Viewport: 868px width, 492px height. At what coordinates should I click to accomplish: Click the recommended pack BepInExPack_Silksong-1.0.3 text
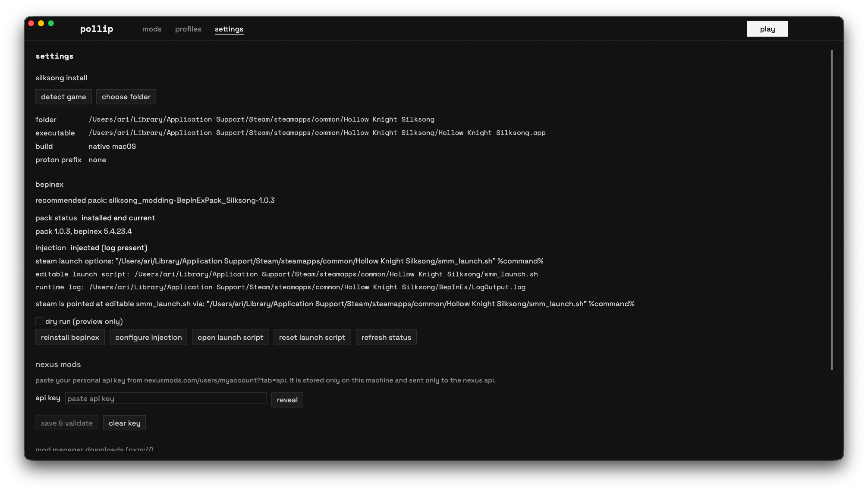pyautogui.click(x=155, y=200)
